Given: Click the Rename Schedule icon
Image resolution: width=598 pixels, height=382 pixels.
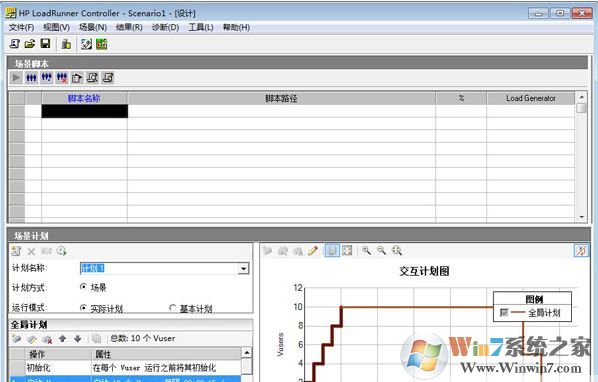Looking at the screenshot, I should (x=47, y=251).
